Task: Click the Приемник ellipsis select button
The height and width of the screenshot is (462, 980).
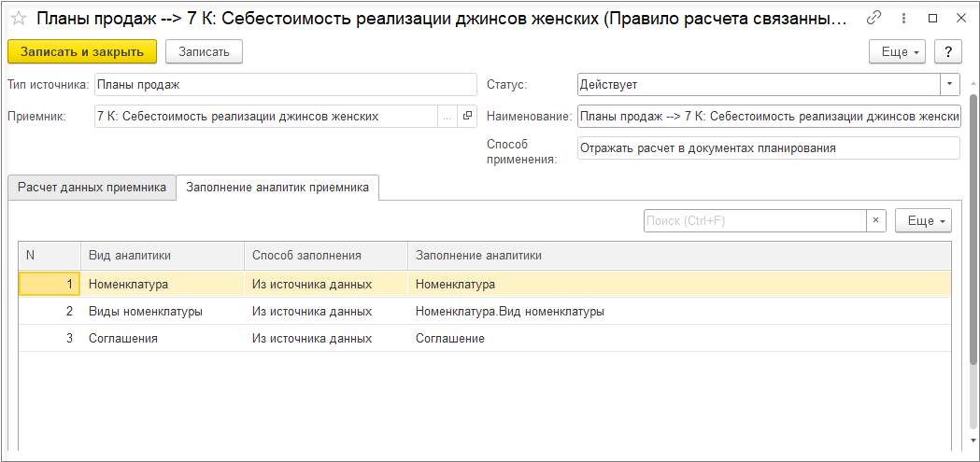Action: click(447, 117)
